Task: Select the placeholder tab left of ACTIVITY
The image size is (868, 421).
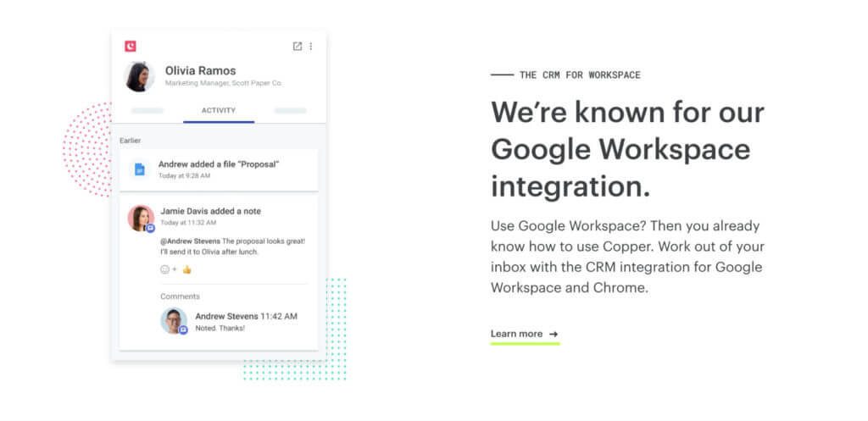Action: 147,111
